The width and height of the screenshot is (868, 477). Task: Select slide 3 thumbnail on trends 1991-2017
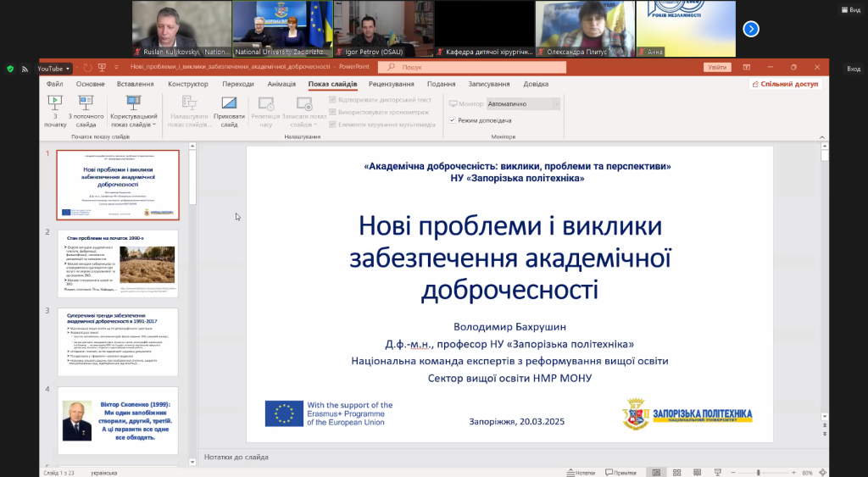(x=118, y=342)
